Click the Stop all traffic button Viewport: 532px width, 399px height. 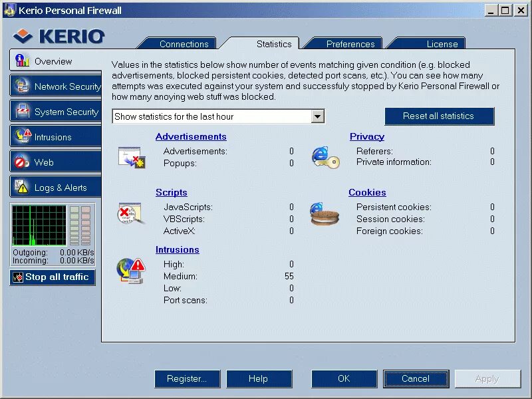(x=53, y=277)
